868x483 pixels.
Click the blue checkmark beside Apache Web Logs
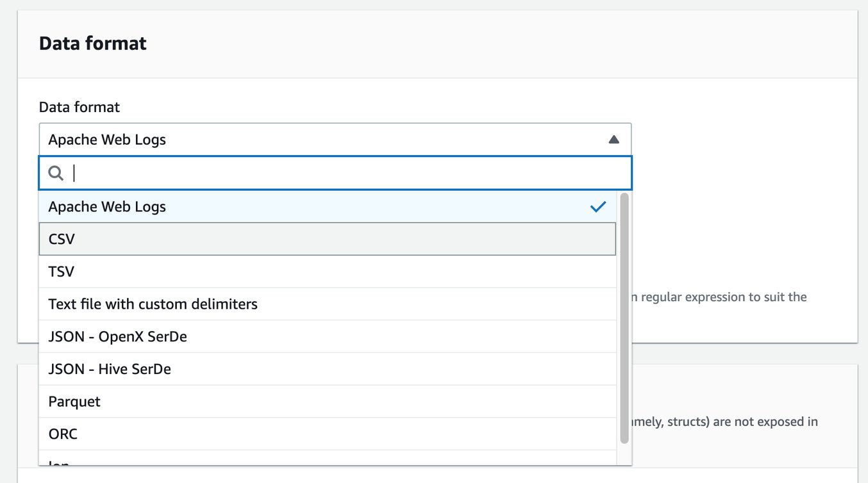tap(598, 206)
